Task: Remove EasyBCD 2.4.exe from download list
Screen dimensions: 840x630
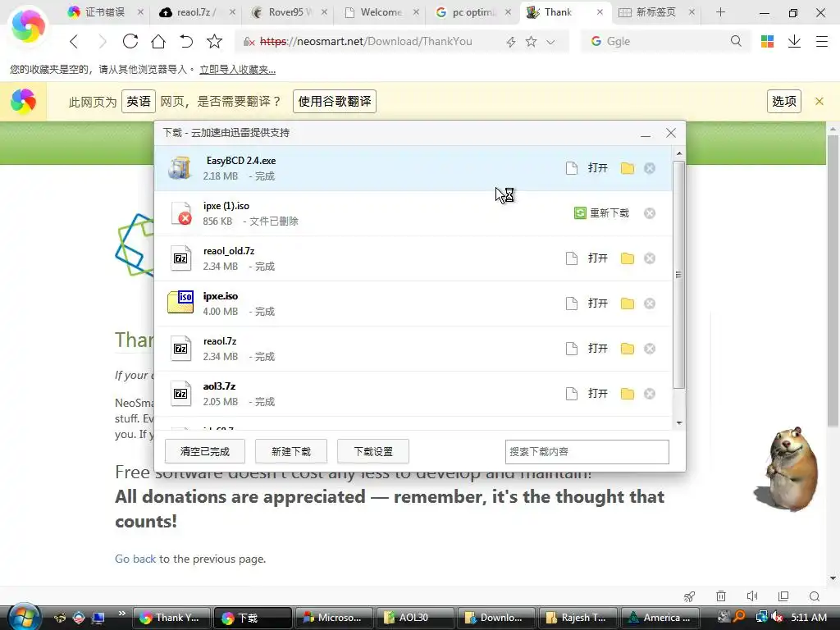Action: coord(650,168)
